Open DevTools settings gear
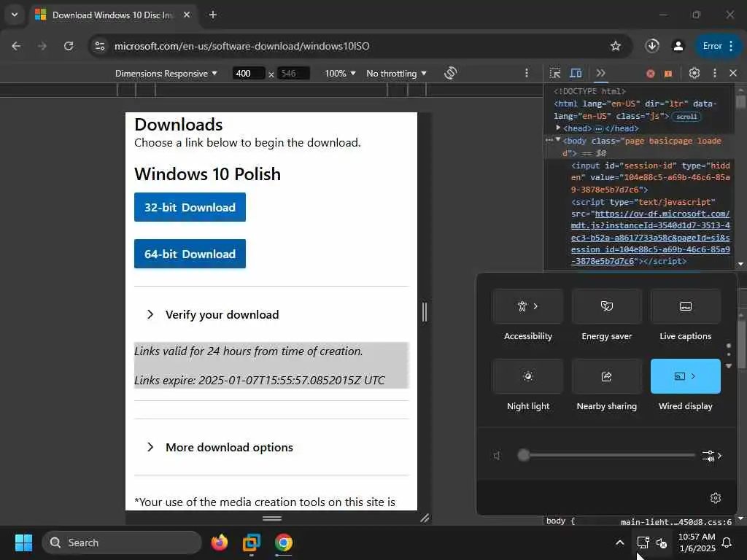The width and height of the screenshot is (747, 560). pos(694,73)
